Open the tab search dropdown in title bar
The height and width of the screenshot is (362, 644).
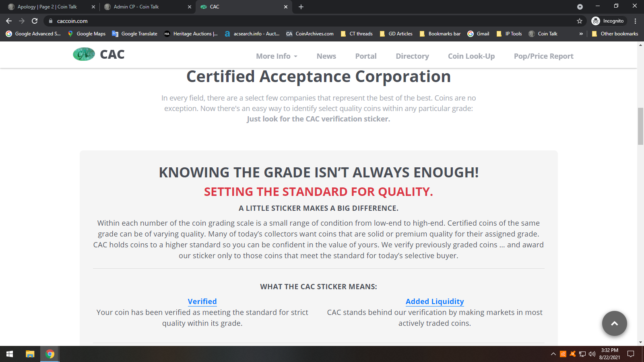580,7
